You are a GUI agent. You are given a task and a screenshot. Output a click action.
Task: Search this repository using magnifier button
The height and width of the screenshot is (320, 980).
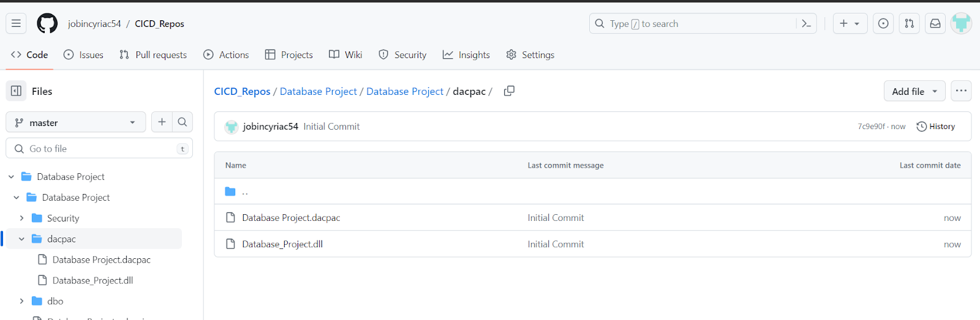coord(183,122)
